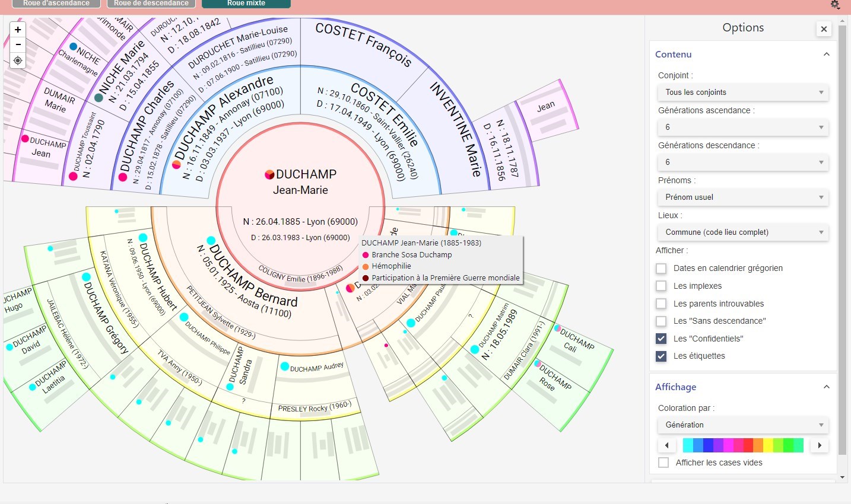Click the Première Guerre mondiale dark red dot
Screen dimensions: 851x504
366,278
